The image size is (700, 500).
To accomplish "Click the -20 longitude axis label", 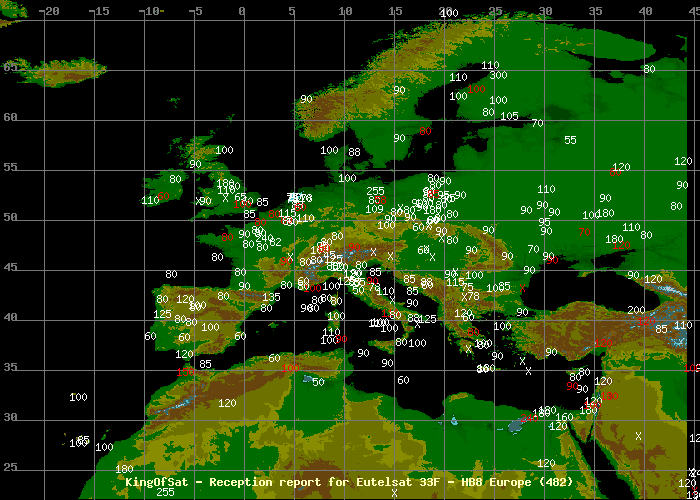I will pos(50,11).
